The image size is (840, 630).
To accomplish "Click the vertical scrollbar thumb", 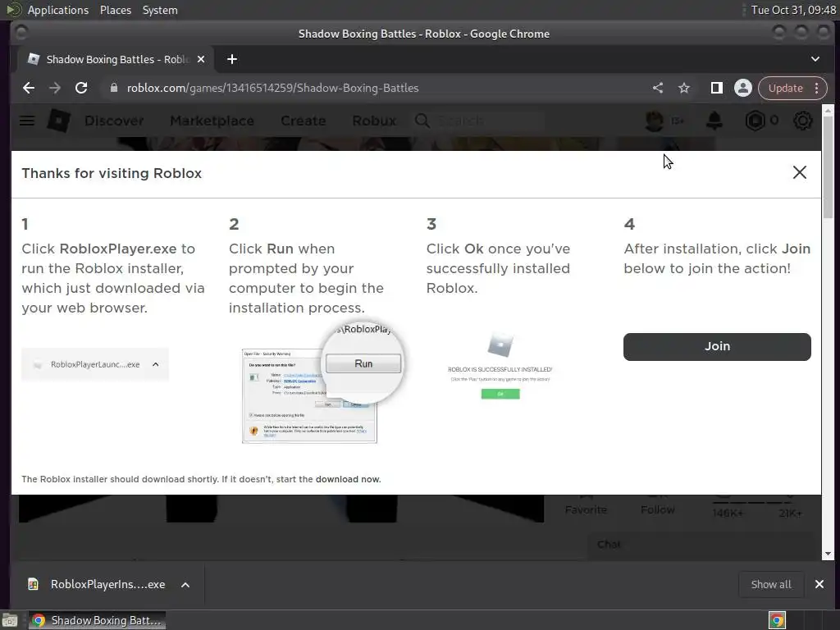I will pyautogui.click(x=829, y=167).
